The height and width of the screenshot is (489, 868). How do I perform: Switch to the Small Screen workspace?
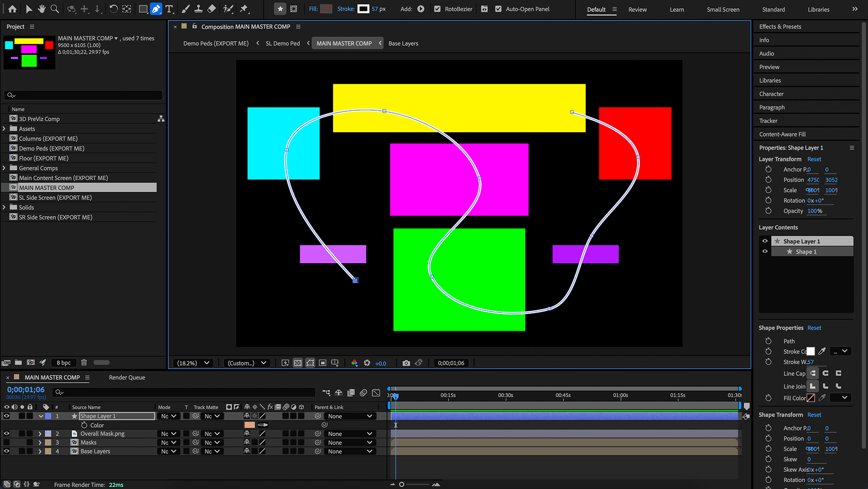[x=723, y=9]
